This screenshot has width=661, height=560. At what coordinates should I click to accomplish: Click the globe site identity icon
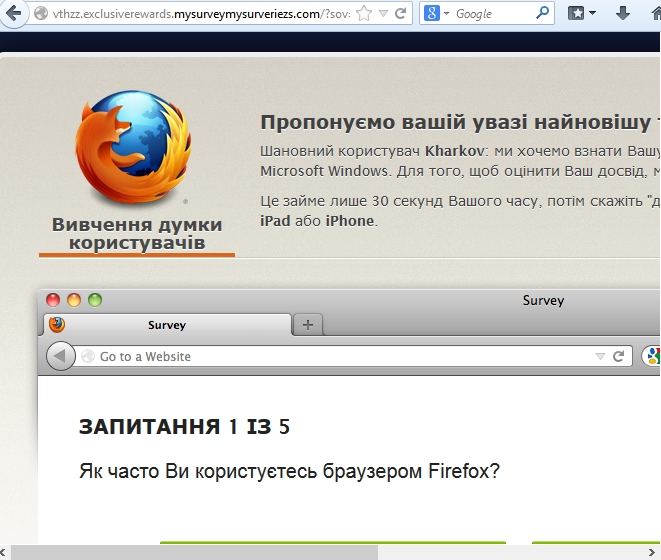click(x=41, y=14)
